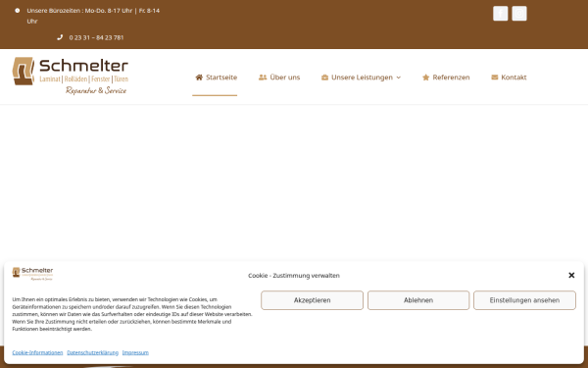Click the Schmelter logo in the header
Screen dimensions: 588x368
(x=71, y=77)
